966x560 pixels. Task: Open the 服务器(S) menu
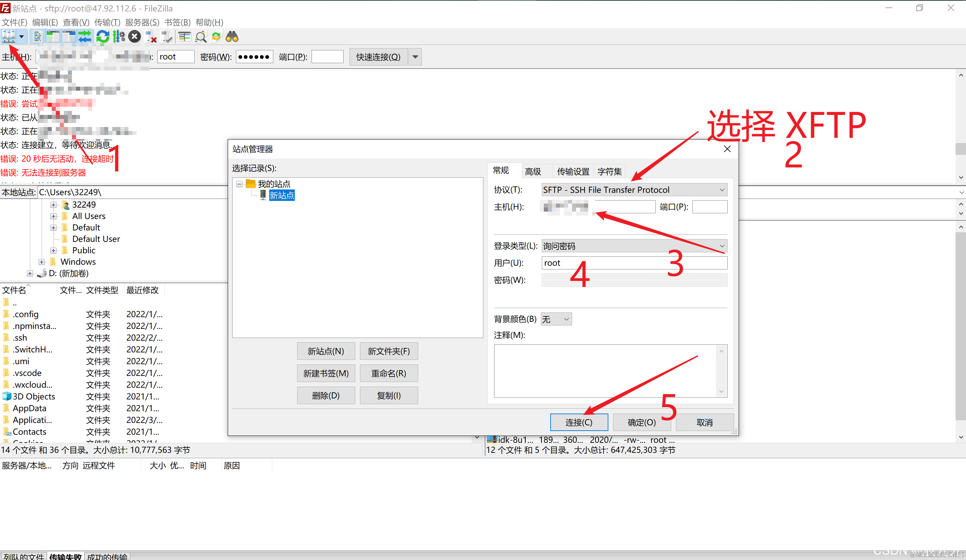(x=142, y=22)
